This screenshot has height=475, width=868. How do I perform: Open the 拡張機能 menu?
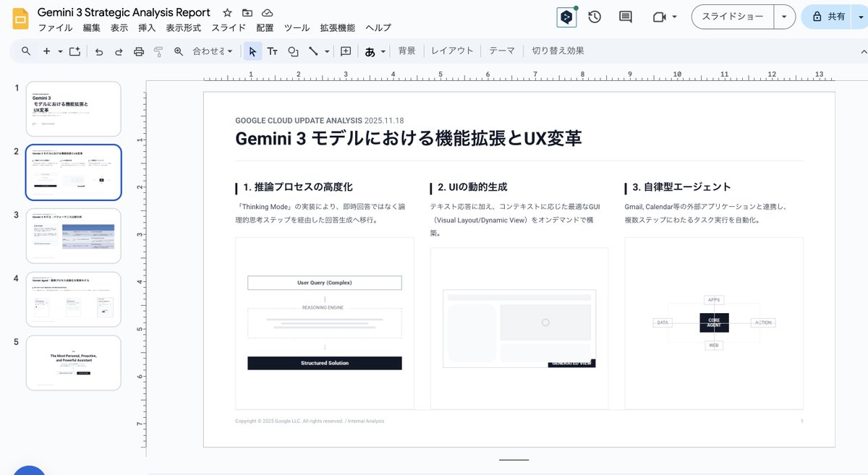pyautogui.click(x=338, y=28)
